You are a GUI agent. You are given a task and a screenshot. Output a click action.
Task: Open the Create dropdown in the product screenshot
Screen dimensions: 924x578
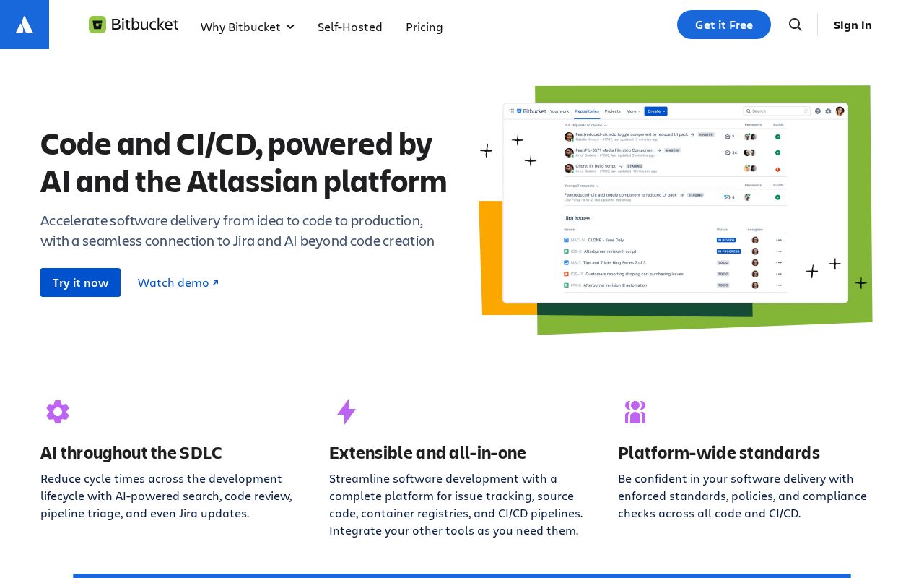click(x=655, y=111)
